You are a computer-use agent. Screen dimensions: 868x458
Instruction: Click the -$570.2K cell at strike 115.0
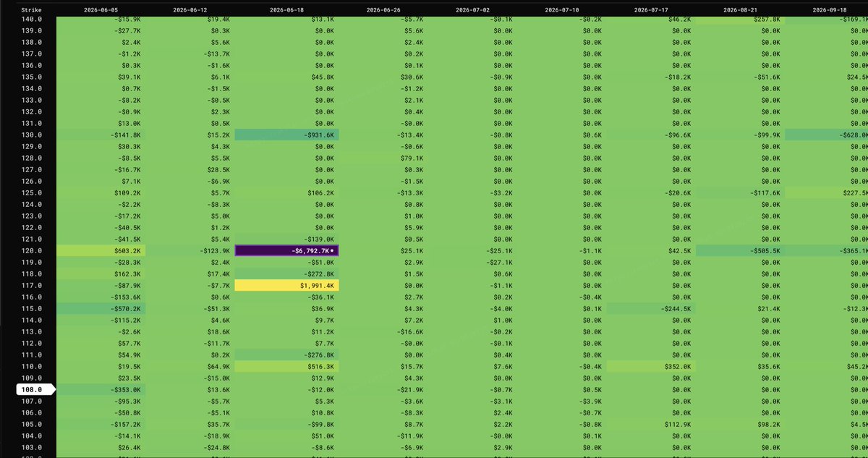point(101,308)
